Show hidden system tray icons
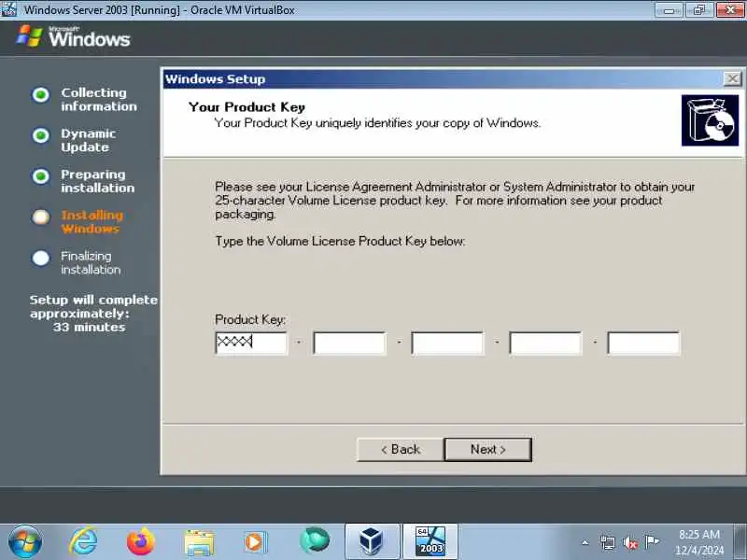This screenshot has height=560, width=747. point(585,542)
